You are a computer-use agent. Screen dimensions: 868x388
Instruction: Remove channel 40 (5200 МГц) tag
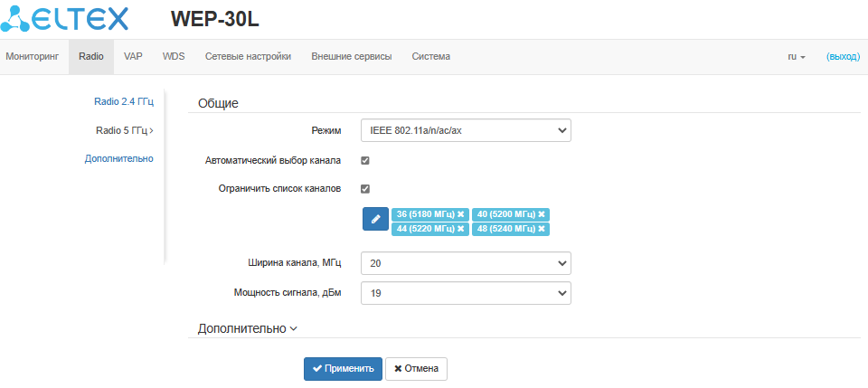[542, 214]
